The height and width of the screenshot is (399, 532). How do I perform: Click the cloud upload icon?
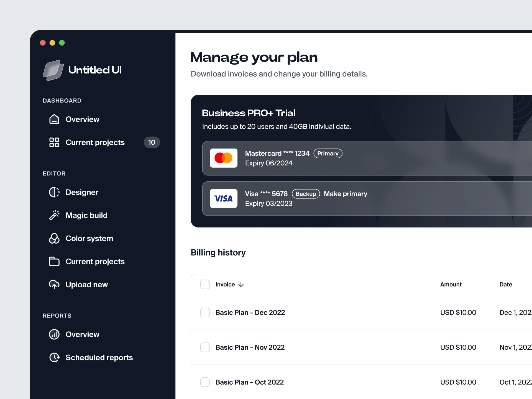54,285
